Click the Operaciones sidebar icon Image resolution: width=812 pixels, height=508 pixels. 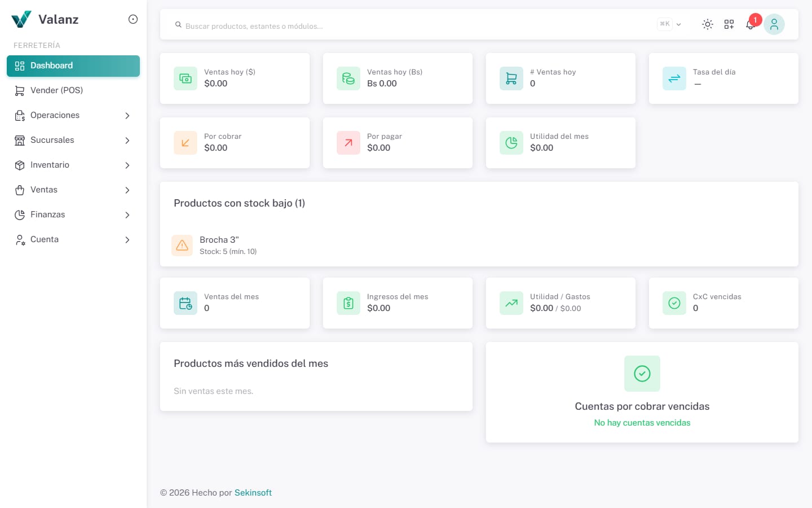point(20,116)
